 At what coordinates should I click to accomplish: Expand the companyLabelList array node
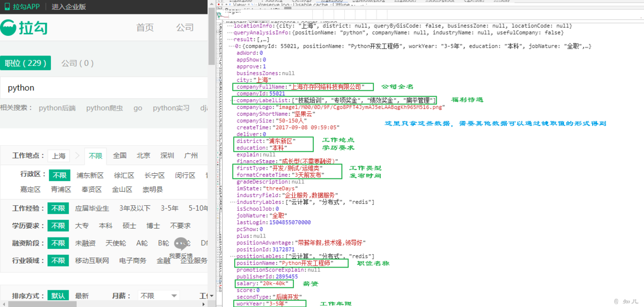tap(233, 100)
